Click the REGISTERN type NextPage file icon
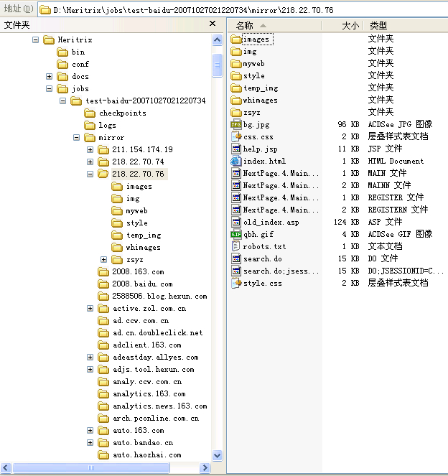The image size is (448, 476). pos(236,210)
